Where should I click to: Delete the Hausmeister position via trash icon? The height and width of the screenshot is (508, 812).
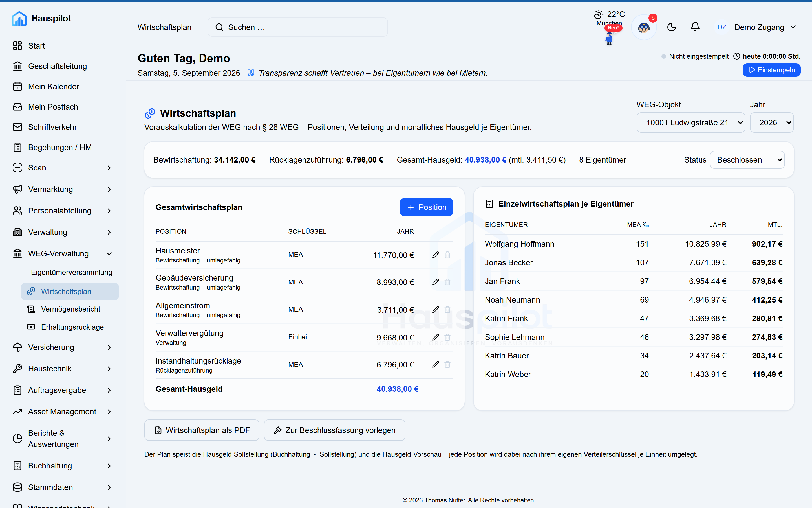(447, 255)
